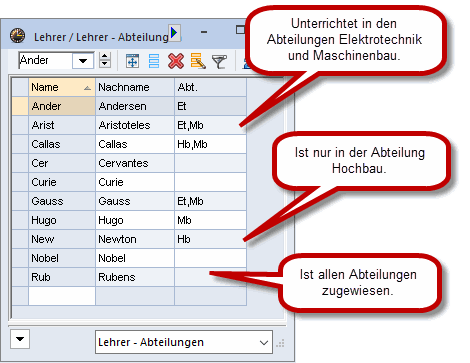Click the field dialog icon with arrows
The height and width of the screenshot is (363, 470).
[132, 61]
